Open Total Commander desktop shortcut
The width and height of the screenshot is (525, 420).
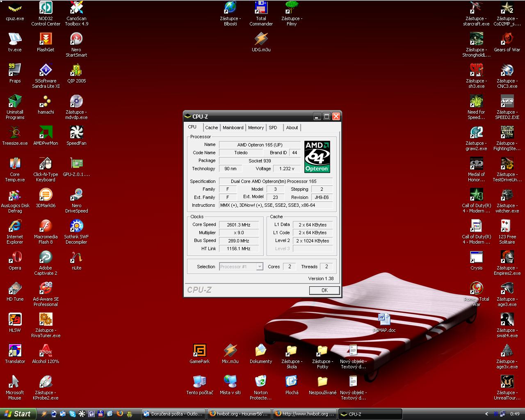(261, 13)
